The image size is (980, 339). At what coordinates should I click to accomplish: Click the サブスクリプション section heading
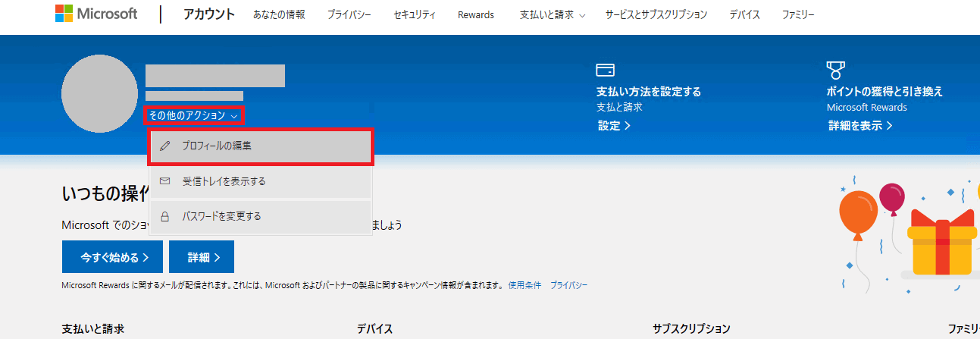(x=691, y=329)
